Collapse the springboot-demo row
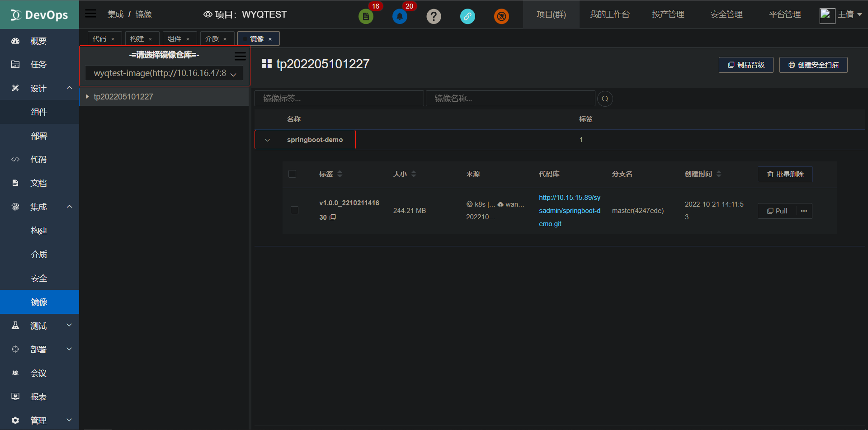This screenshot has width=868, height=430. coord(268,140)
